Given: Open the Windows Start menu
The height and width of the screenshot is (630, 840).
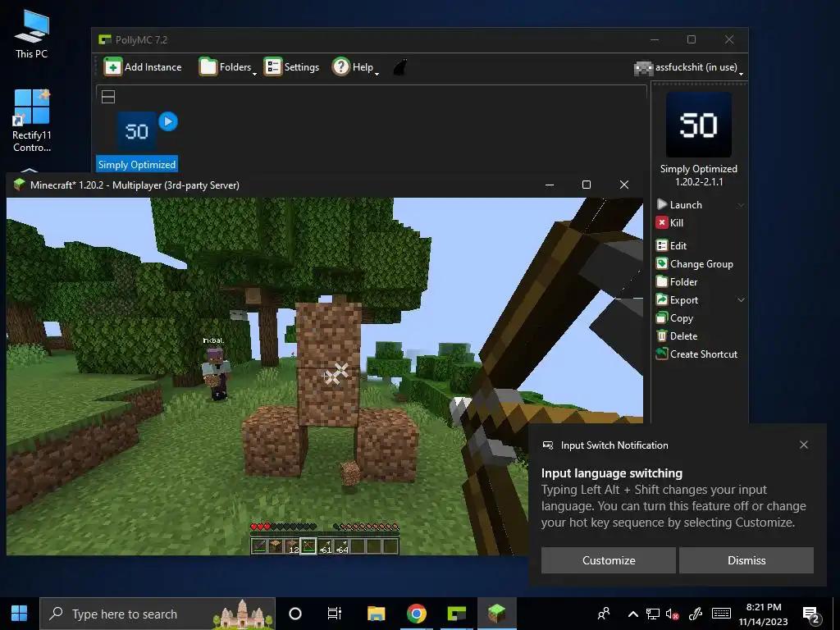Looking at the screenshot, I should pos(20,614).
